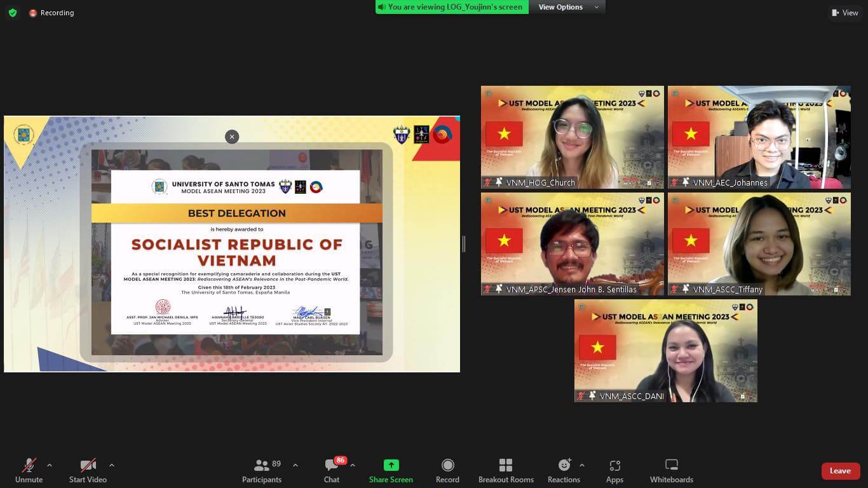
Task: Click the red Leave button
Action: click(840, 471)
